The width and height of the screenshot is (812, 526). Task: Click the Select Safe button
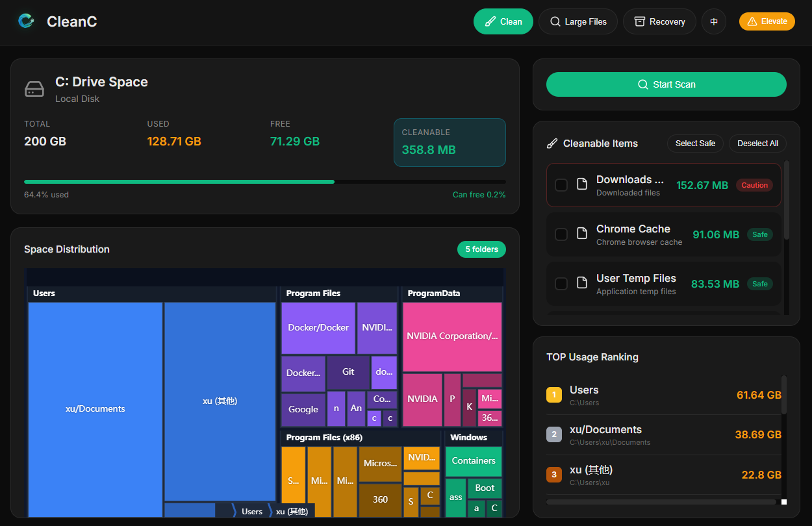pyautogui.click(x=695, y=144)
